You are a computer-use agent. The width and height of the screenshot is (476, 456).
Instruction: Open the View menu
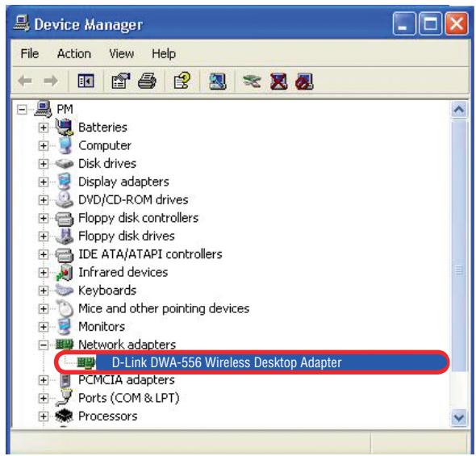[x=122, y=54]
